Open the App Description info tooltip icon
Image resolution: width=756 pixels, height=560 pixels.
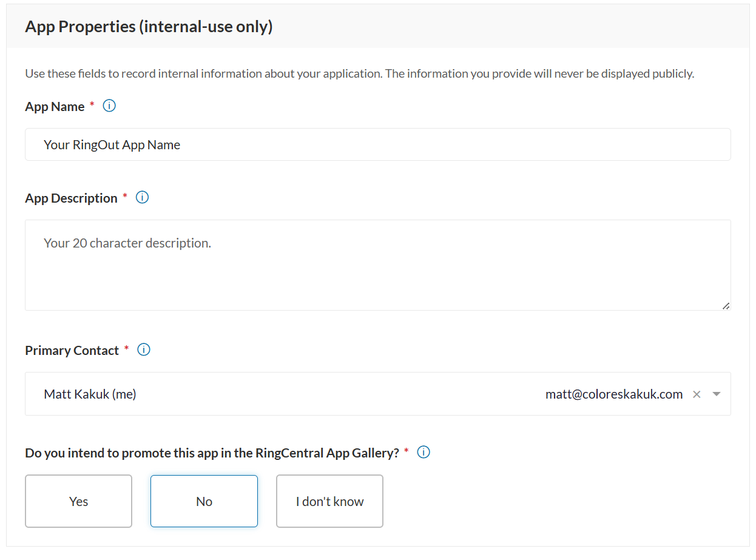[x=143, y=198]
